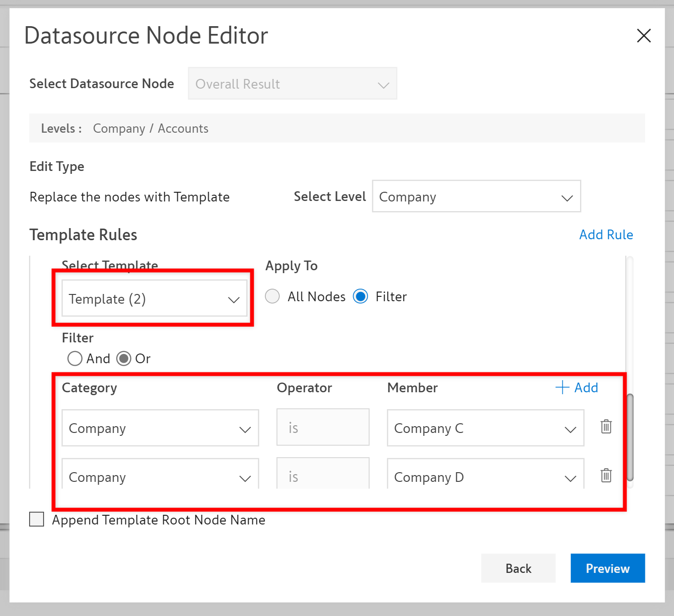Click the Overall Result datasource node dropdown
The width and height of the screenshot is (674, 616).
pyautogui.click(x=292, y=84)
